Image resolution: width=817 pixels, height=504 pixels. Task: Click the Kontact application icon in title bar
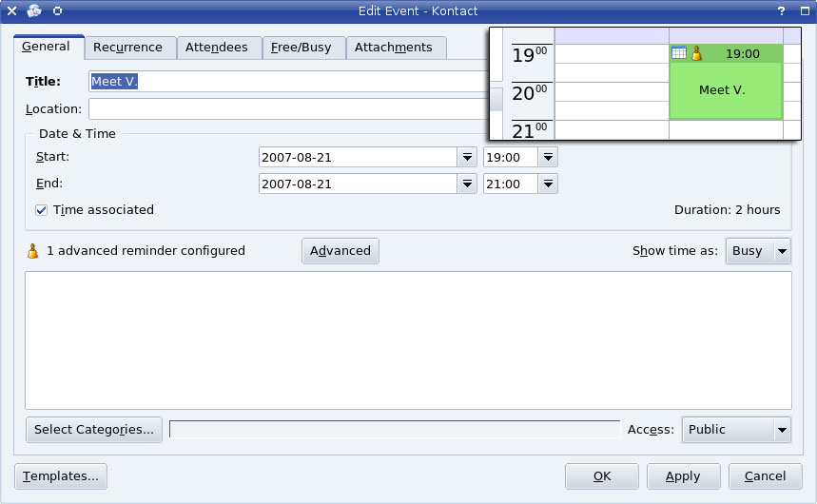34,10
